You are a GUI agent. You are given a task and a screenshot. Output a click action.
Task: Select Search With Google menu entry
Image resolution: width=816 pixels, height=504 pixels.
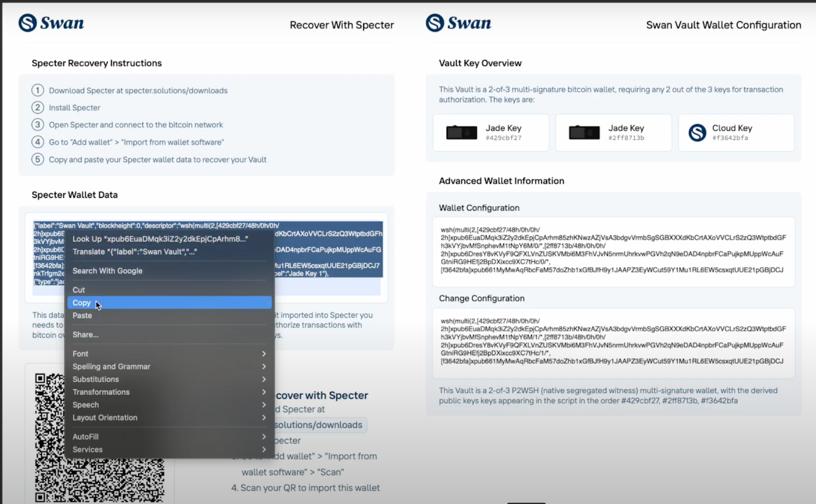(x=169, y=271)
